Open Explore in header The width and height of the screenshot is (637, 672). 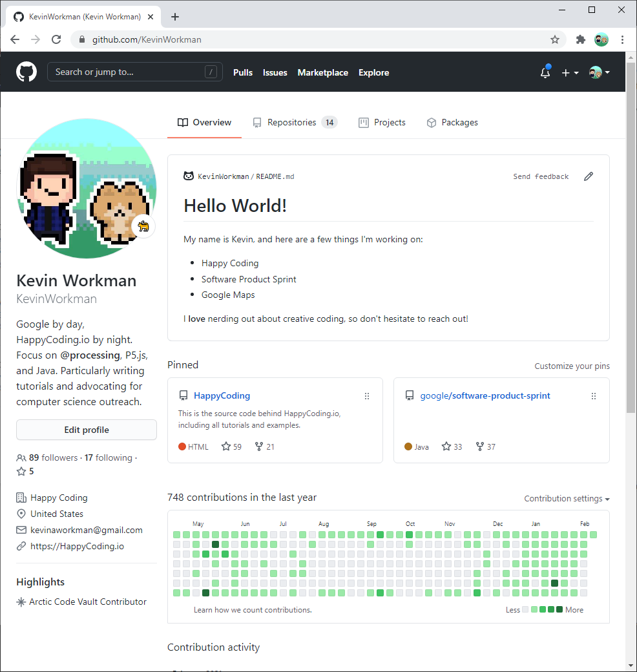coord(373,72)
